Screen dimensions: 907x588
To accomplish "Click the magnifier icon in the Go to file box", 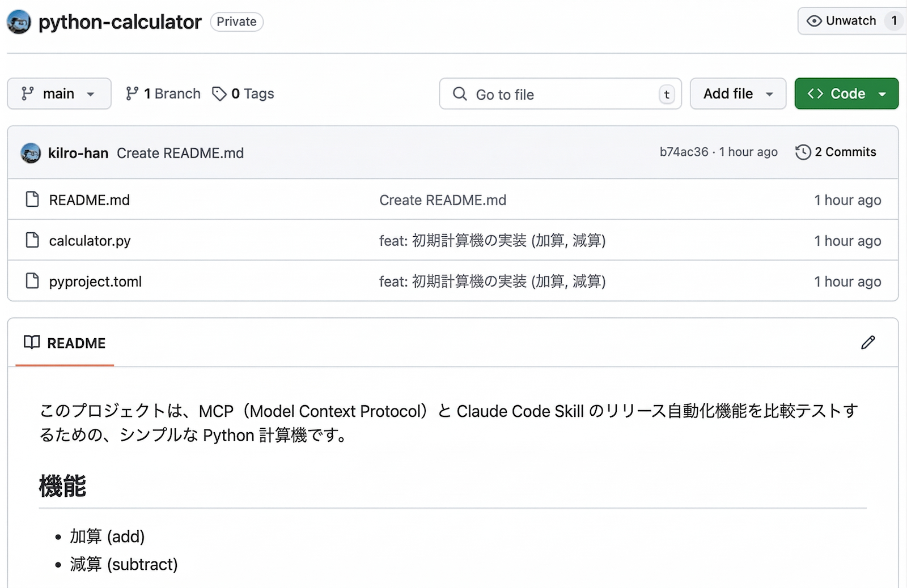I will click(459, 94).
